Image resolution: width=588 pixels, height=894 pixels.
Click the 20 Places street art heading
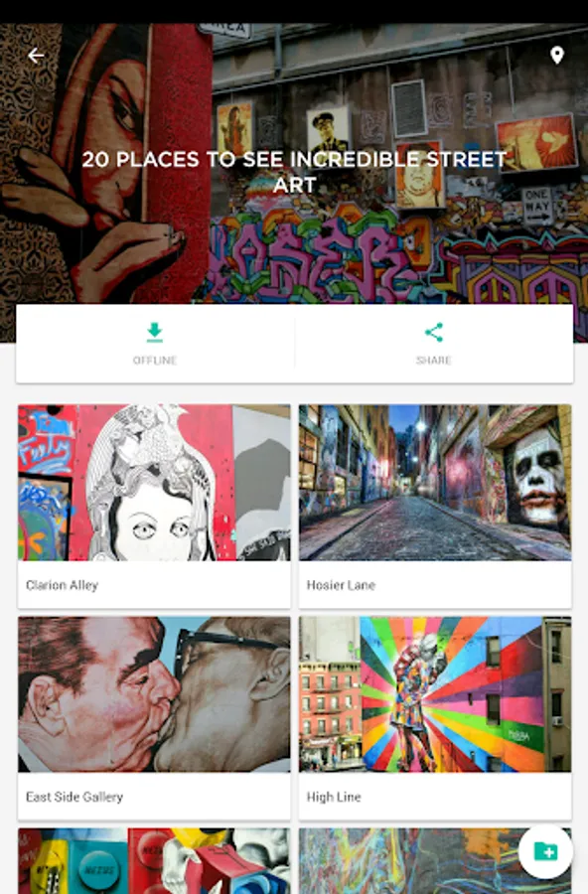[x=294, y=172]
